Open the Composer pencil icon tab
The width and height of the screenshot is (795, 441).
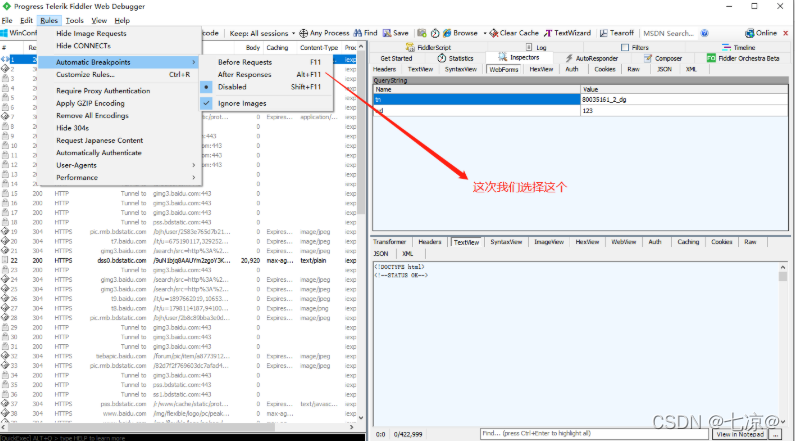(647, 58)
